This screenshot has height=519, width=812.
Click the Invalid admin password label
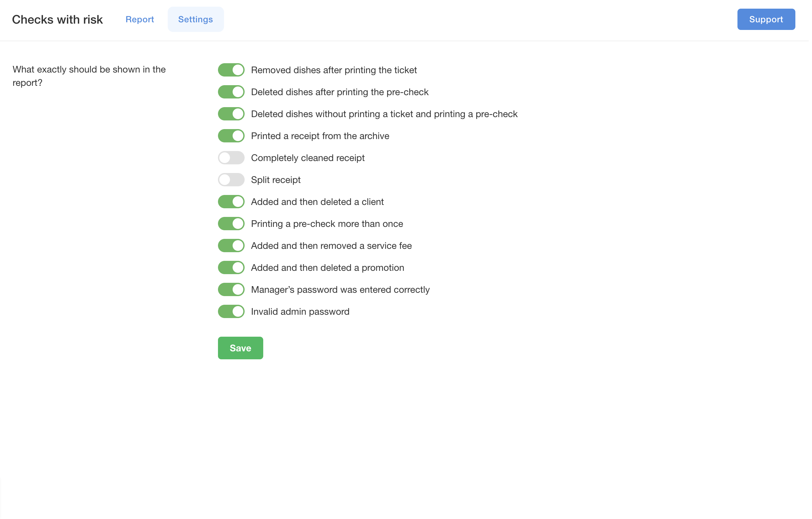[300, 312]
